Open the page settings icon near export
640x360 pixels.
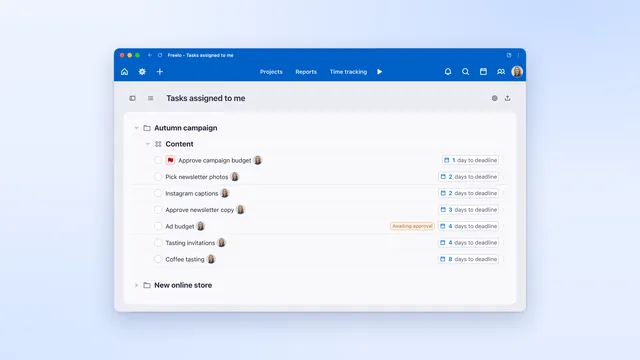point(495,98)
